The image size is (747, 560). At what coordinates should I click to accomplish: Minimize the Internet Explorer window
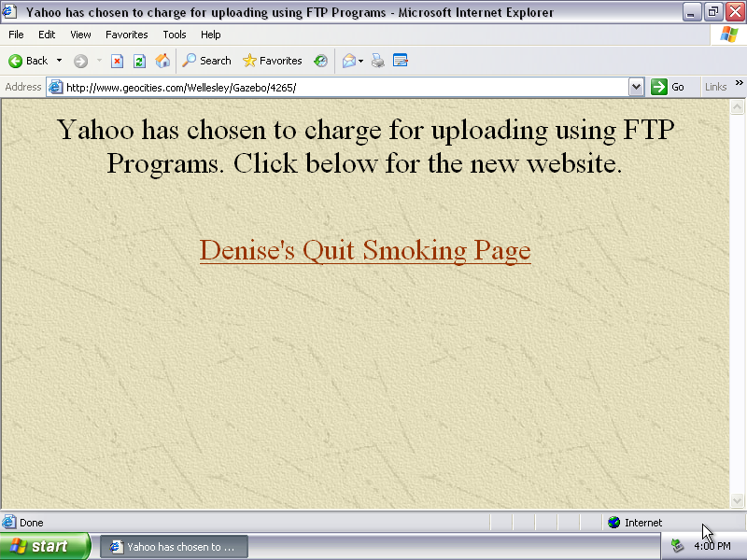click(x=691, y=12)
